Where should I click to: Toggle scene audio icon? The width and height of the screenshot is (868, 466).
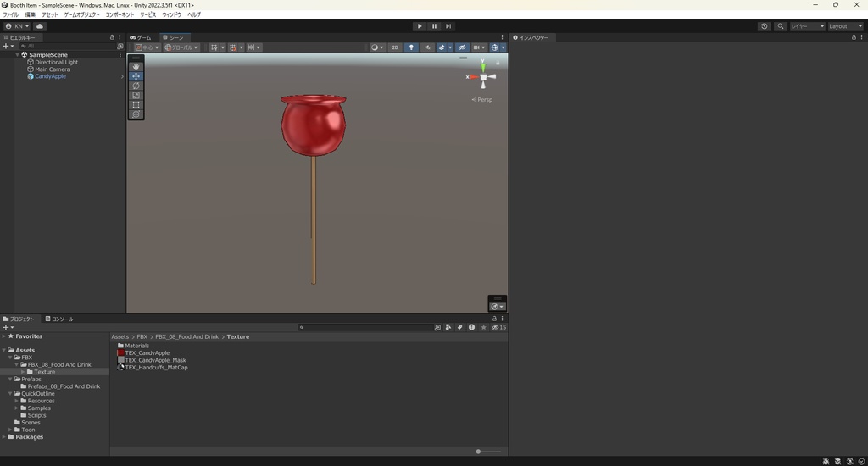coord(427,47)
